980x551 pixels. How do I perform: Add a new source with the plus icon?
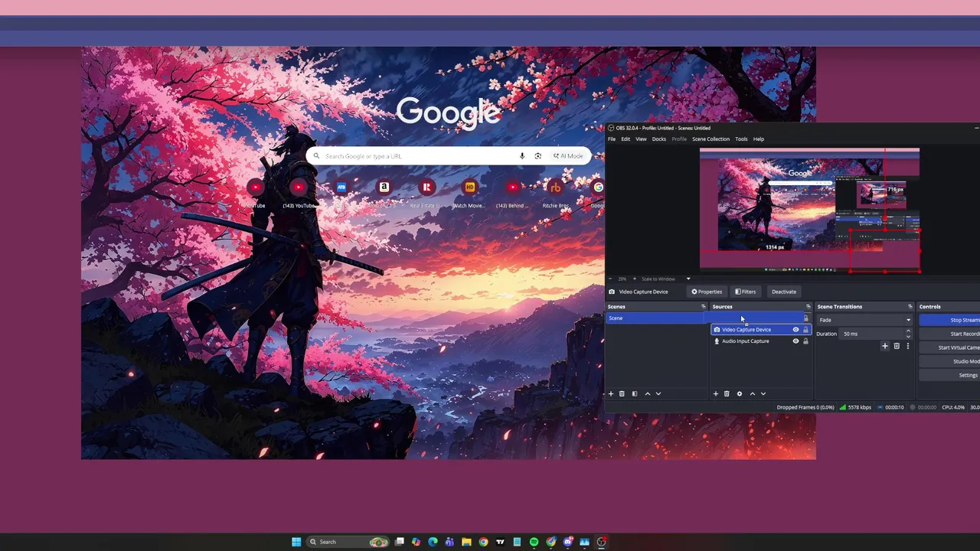pos(716,393)
